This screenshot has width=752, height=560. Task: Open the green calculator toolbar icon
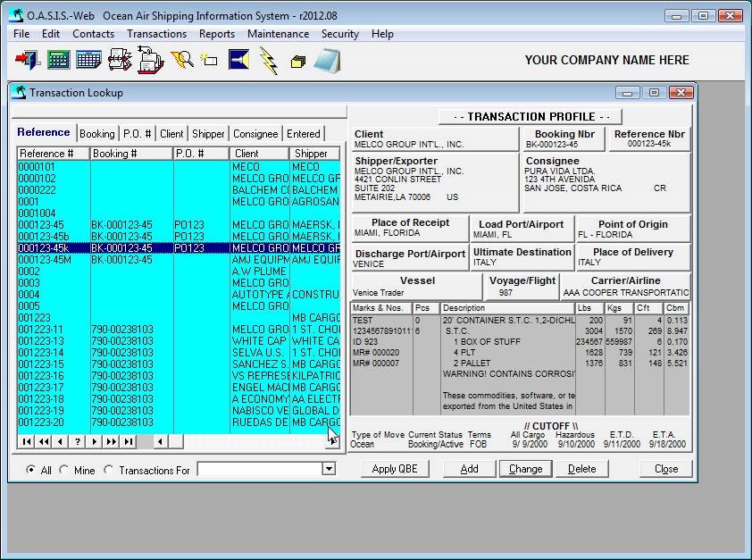[58, 60]
